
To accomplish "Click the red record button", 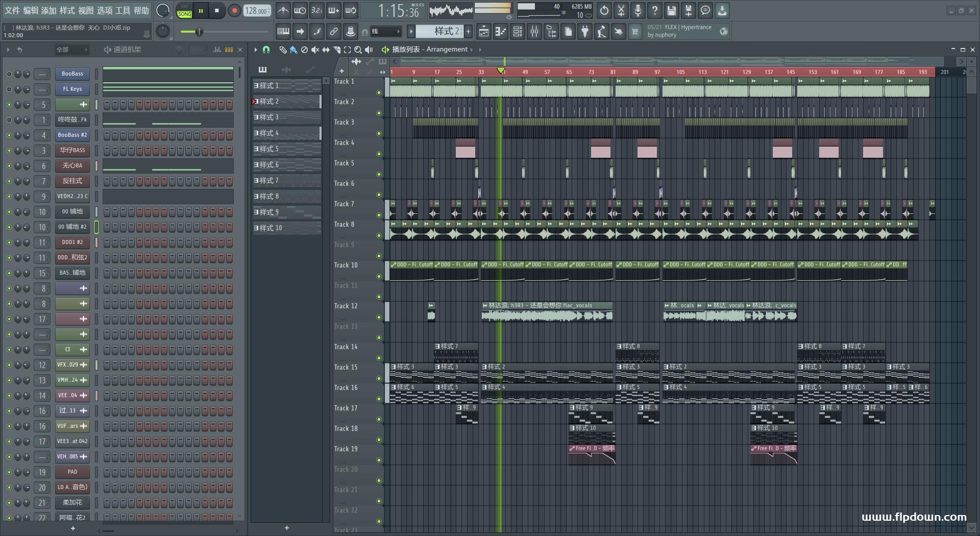I will click(x=234, y=11).
